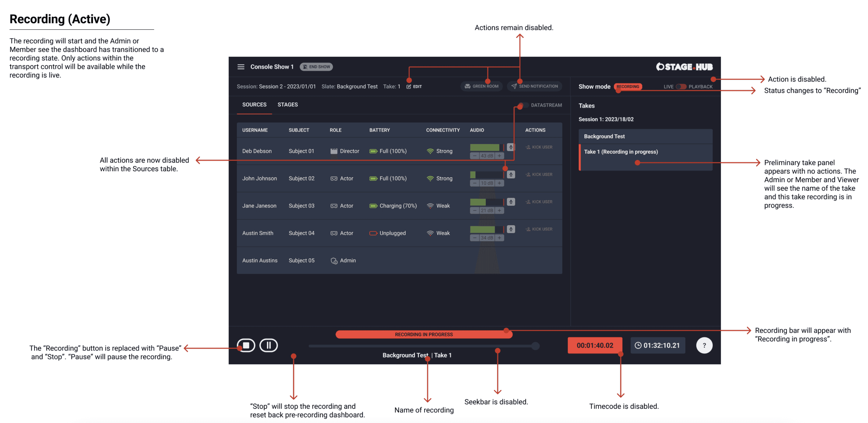The image size is (868, 423).
Task: Click the RECORDING IN PROGRESS bar
Action: (x=424, y=334)
